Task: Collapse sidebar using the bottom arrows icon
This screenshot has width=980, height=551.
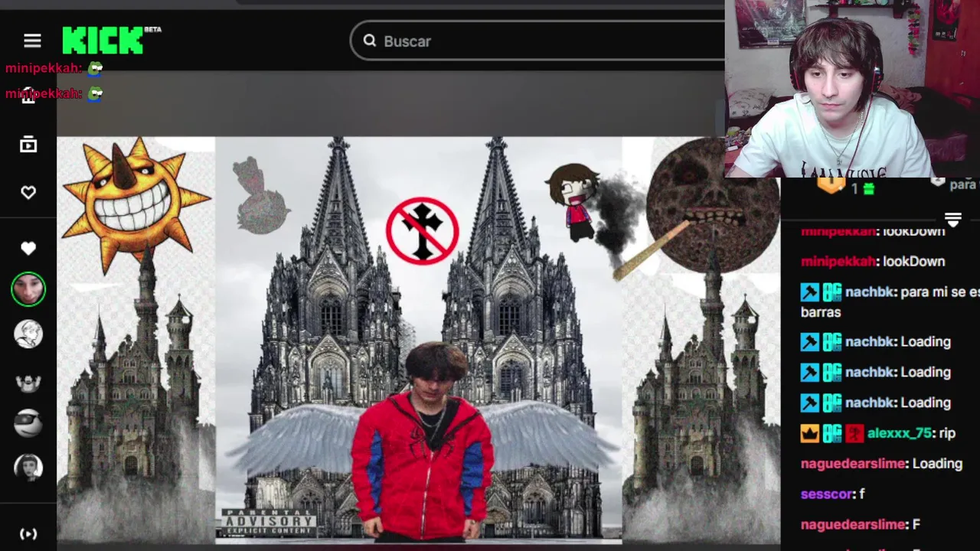Action: point(28,533)
